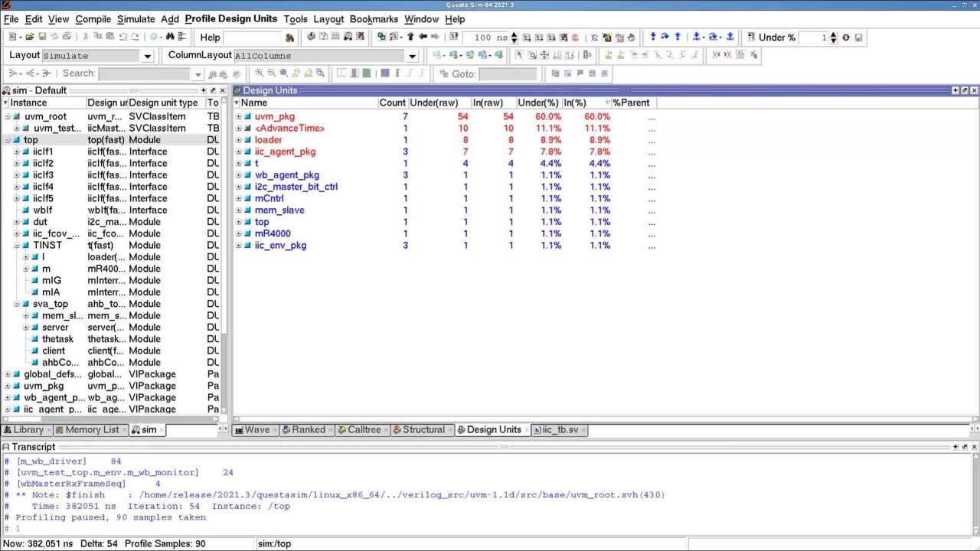The width and height of the screenshot is (980, 551).
Task: Click the Select Mode arrow cursor icon
Action: pos(519,55)
